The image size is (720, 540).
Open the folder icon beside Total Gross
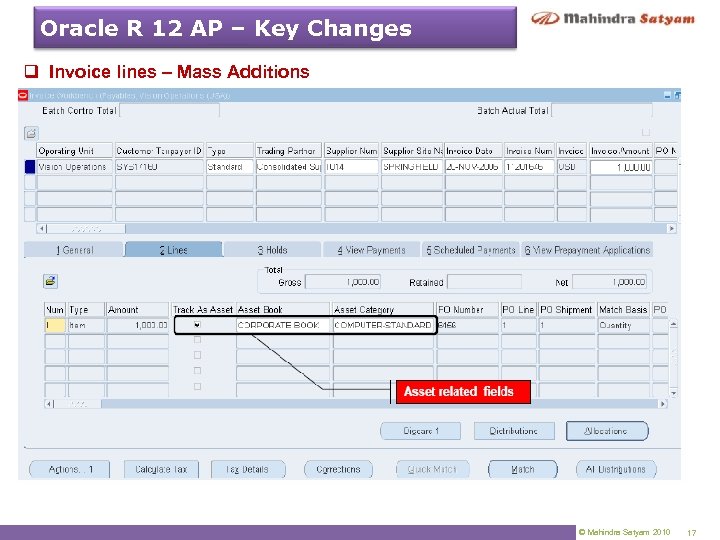tap(51, 281)
